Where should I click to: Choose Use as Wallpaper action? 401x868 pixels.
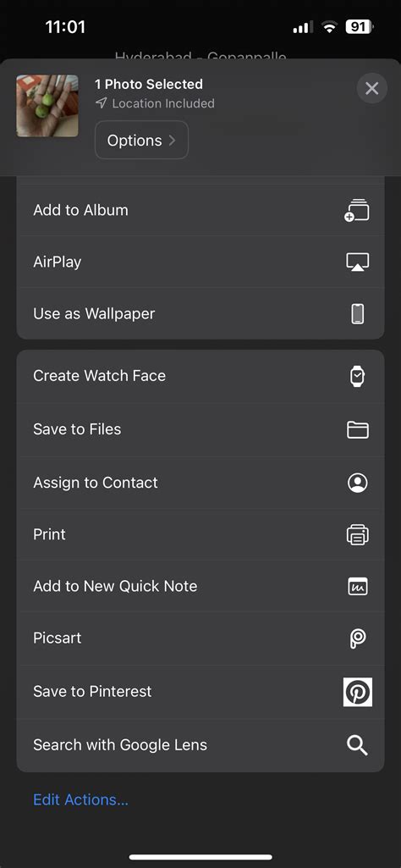pyautogui.click(x=200, y=314)
